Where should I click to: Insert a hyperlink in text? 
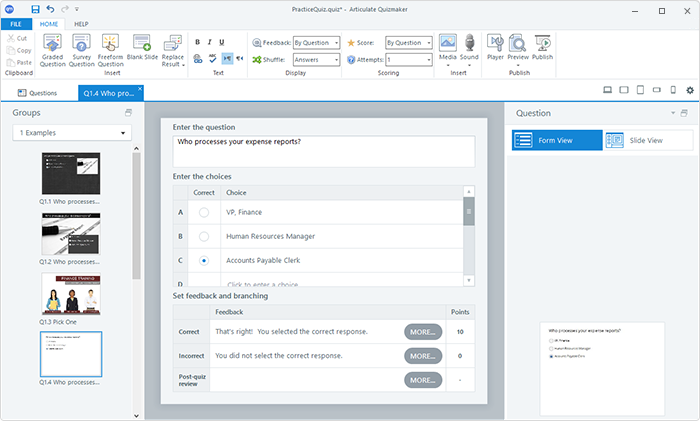[x=198, y=58]
